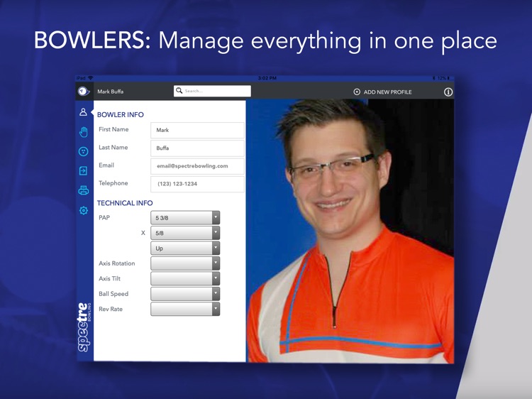Open the bowling ball sidebar icon
Screen dimensions: 532x399
[x=84, y=151]
